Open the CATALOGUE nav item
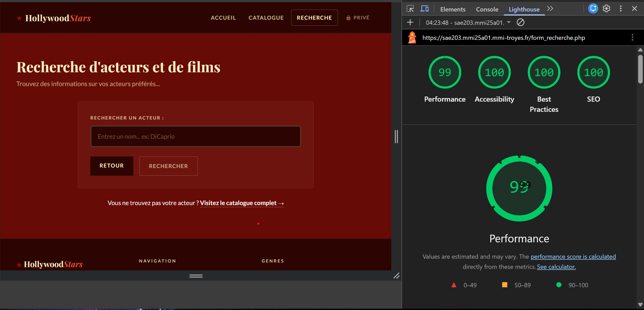 [266, 18]
